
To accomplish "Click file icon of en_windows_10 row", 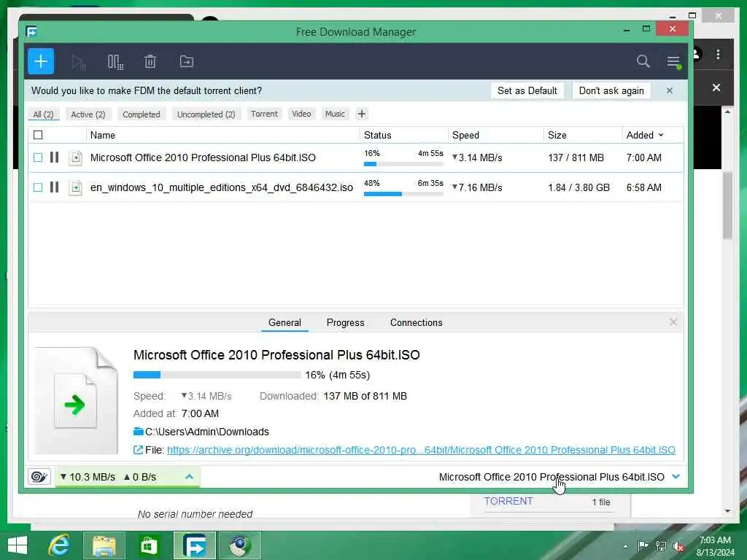I will tap(75, 187).
